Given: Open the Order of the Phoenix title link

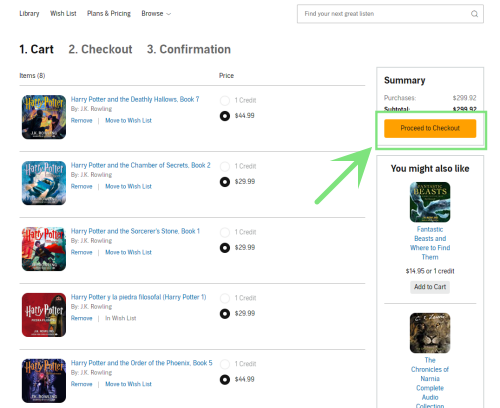Looking at the screenshot, I should [x=141, y=363].
